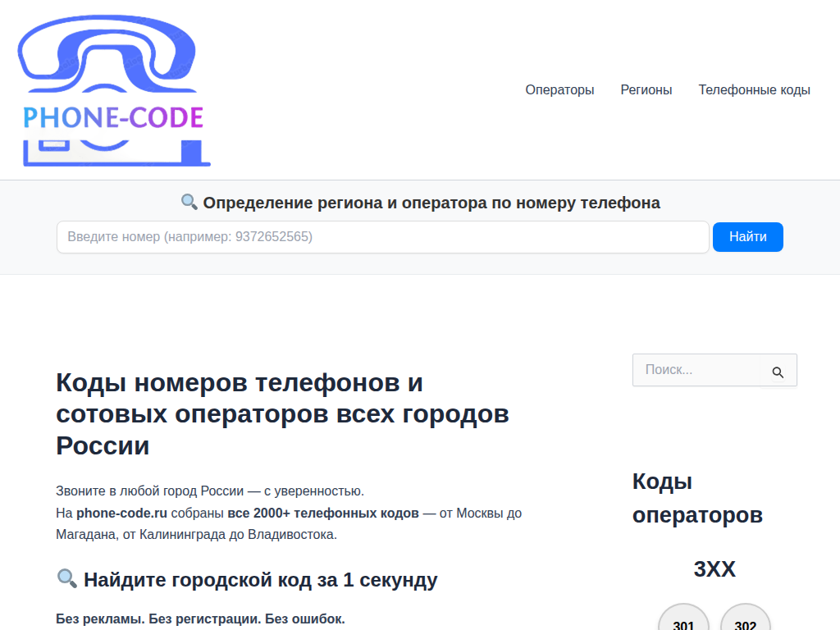
Task: Select operator code 301
Action: 683,622
